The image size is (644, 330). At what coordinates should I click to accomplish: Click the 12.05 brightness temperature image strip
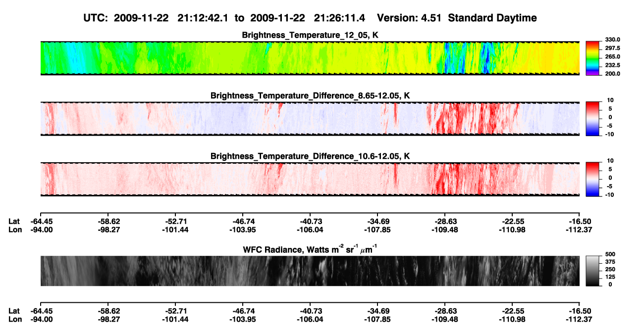[310, 58]
